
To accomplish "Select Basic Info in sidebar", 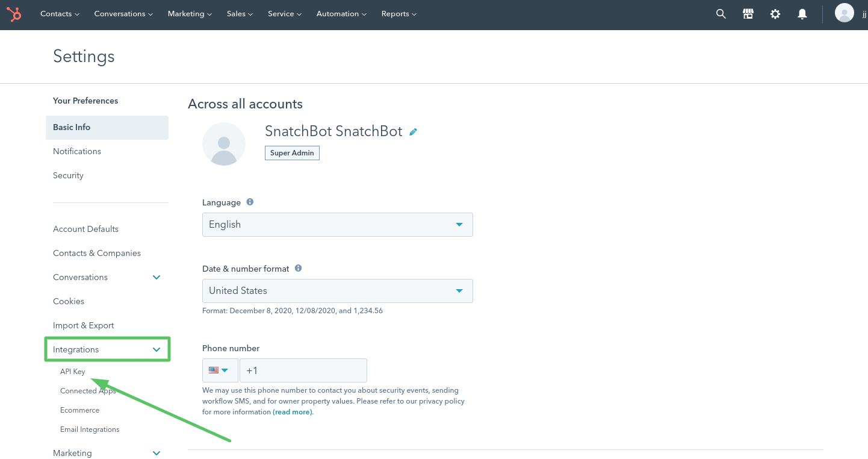I will click(x=107, y=127).
